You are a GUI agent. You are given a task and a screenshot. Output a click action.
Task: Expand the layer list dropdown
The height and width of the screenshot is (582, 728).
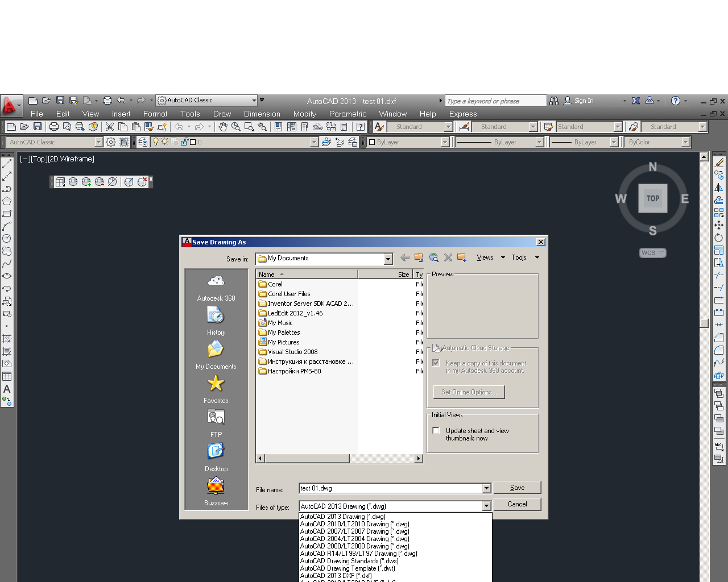point(315,142)
